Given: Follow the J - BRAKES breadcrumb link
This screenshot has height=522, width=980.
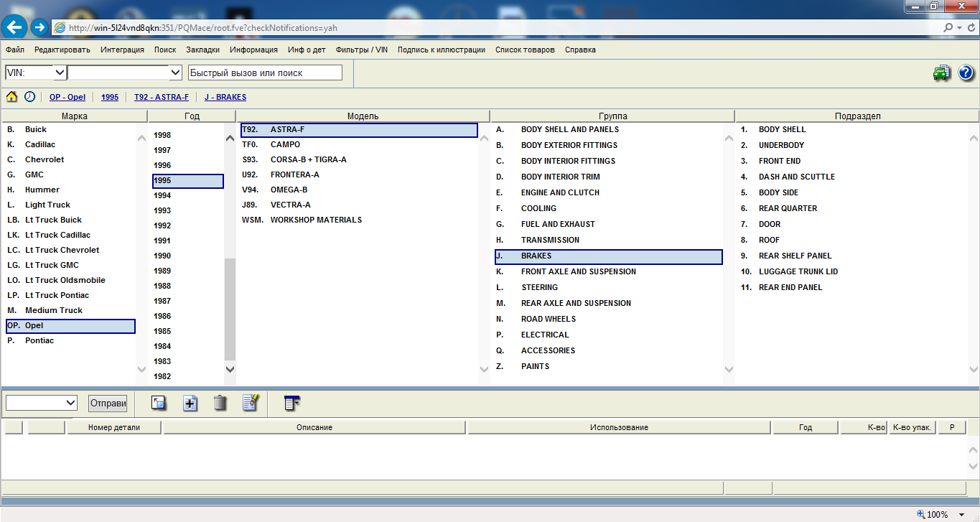Looking at the screenshot, I should tap(225, 97).
